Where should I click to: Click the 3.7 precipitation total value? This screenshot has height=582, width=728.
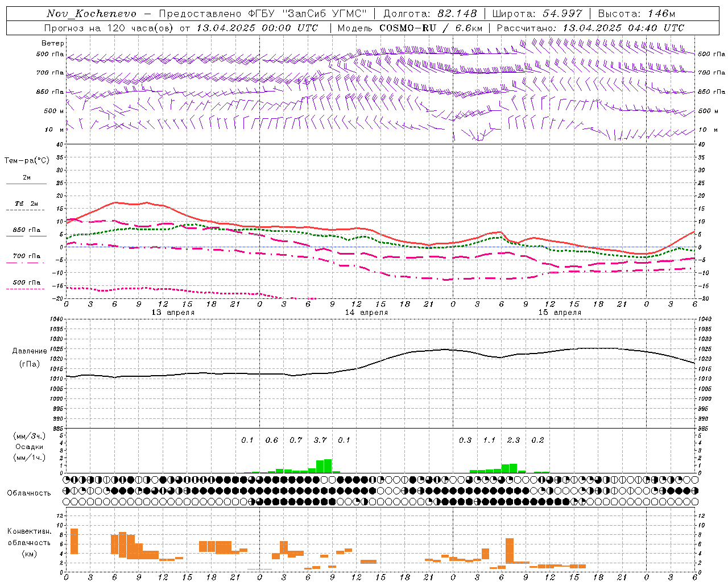pyautogui.click(x=320, y=440)
